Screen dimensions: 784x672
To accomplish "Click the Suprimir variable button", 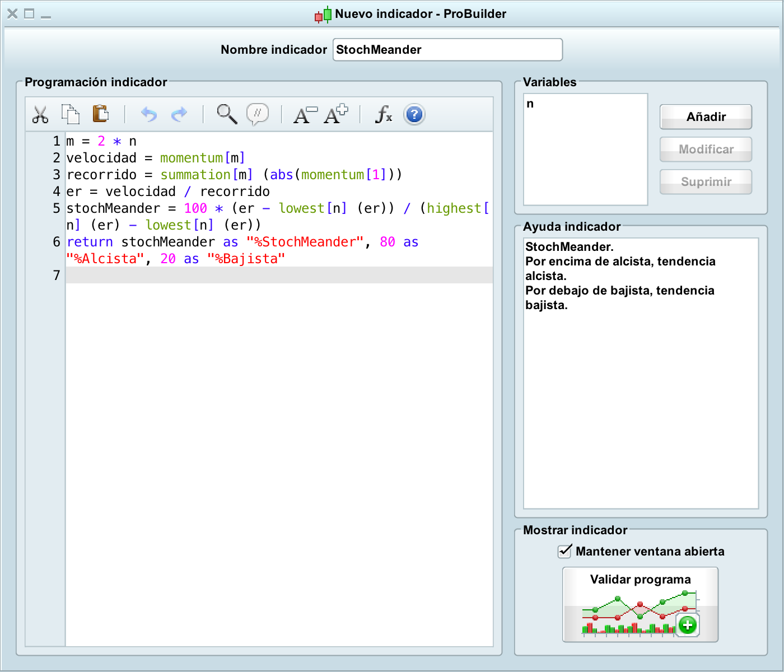I will click(x=706, y=182).
